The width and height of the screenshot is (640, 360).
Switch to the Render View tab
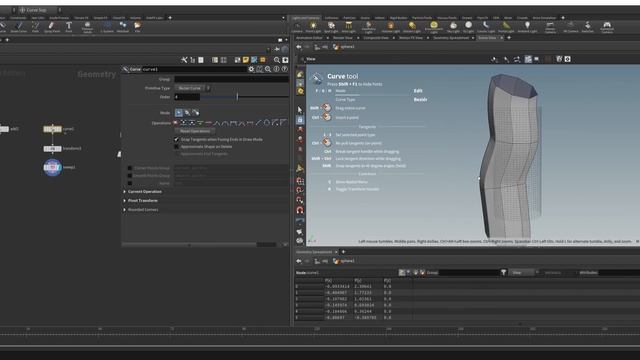(x=342, y=38)
